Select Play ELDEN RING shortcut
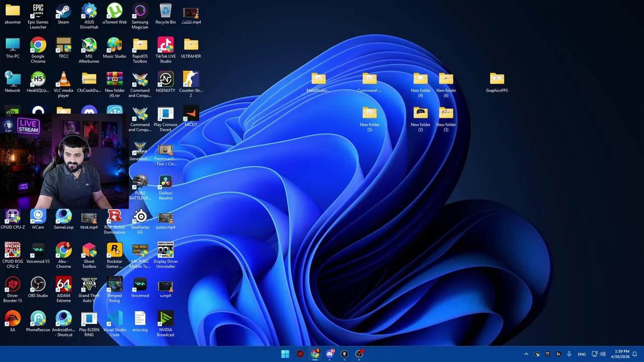The width and height of the screenshot is (644, 362). point(89,324)
